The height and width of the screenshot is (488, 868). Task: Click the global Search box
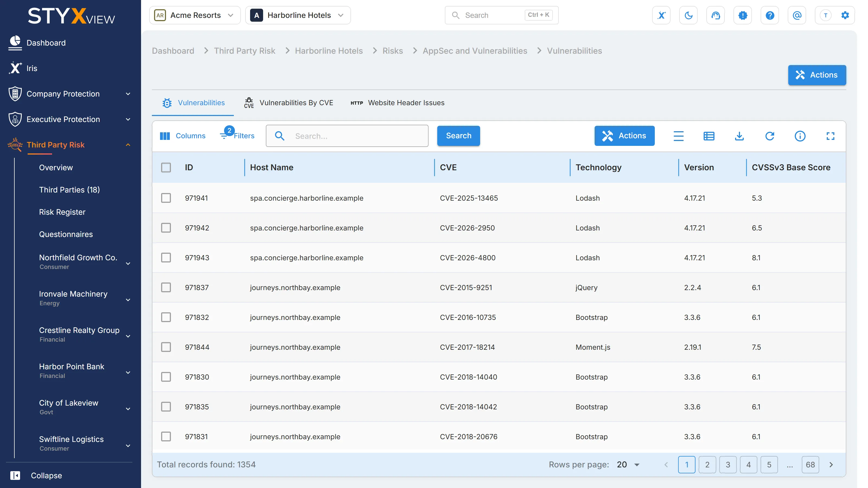point(501,15)
